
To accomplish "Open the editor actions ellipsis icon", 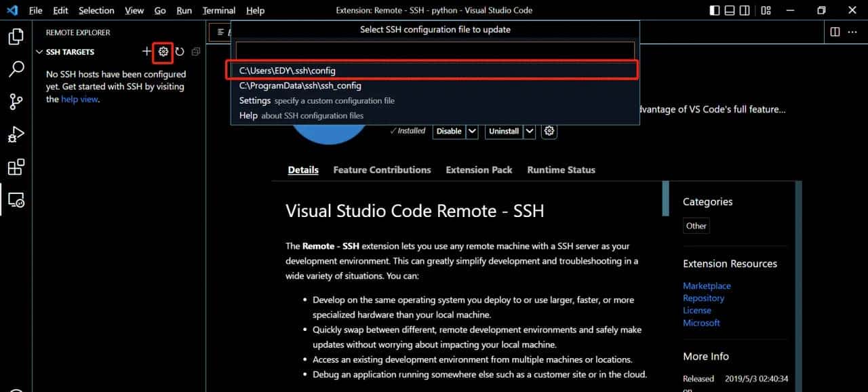I will click(852, 32).
